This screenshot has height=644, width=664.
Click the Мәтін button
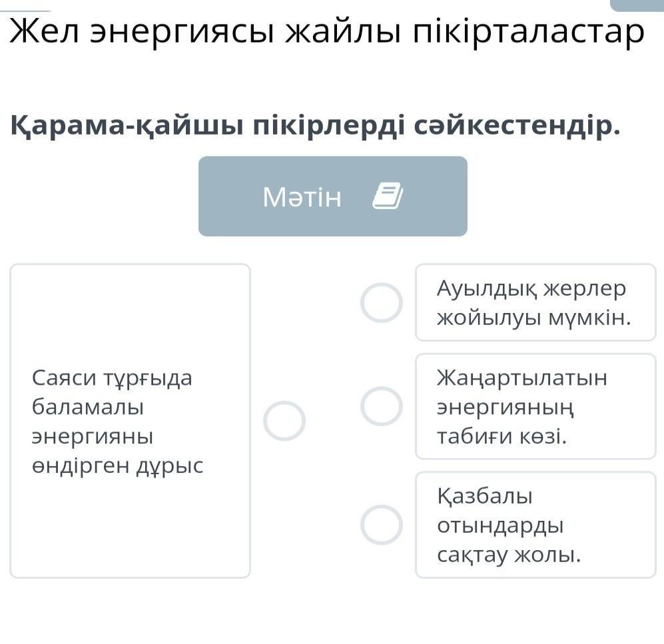point(333,196)
